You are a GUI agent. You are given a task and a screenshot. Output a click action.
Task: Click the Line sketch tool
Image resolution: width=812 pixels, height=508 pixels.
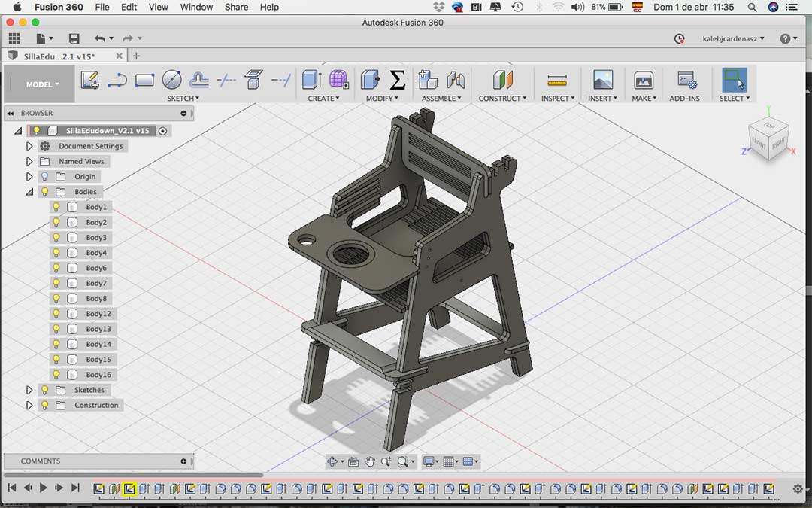pyautogui.click(x=117, y=80)
